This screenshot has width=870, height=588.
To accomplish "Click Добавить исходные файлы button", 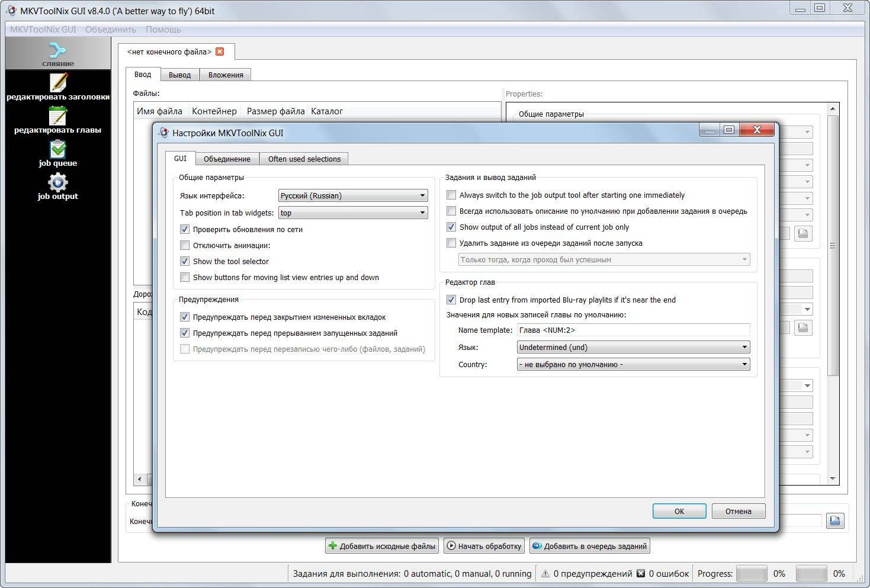I will coord(382,546).
